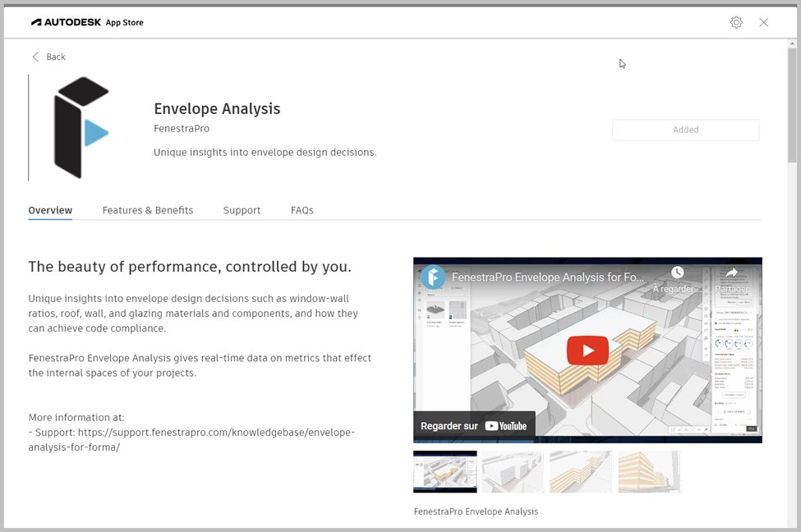
Task: Click the Added button
Action: coord(685,130)
